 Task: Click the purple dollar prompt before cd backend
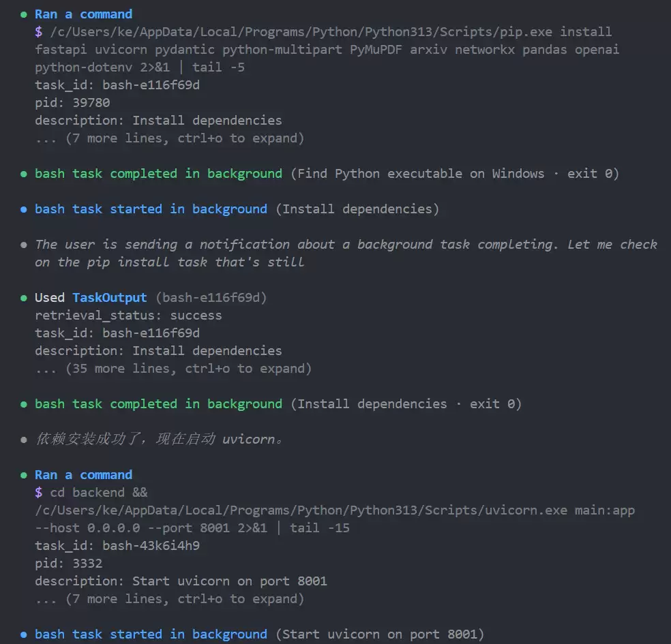(38, 493)
